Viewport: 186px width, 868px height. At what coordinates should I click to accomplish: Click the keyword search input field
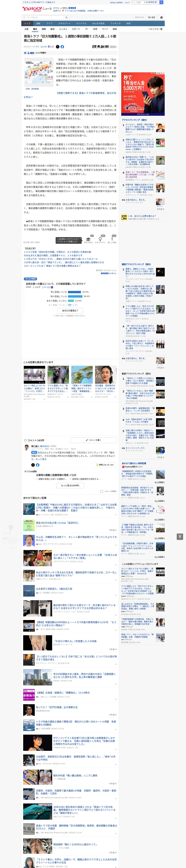click(44, 18)
